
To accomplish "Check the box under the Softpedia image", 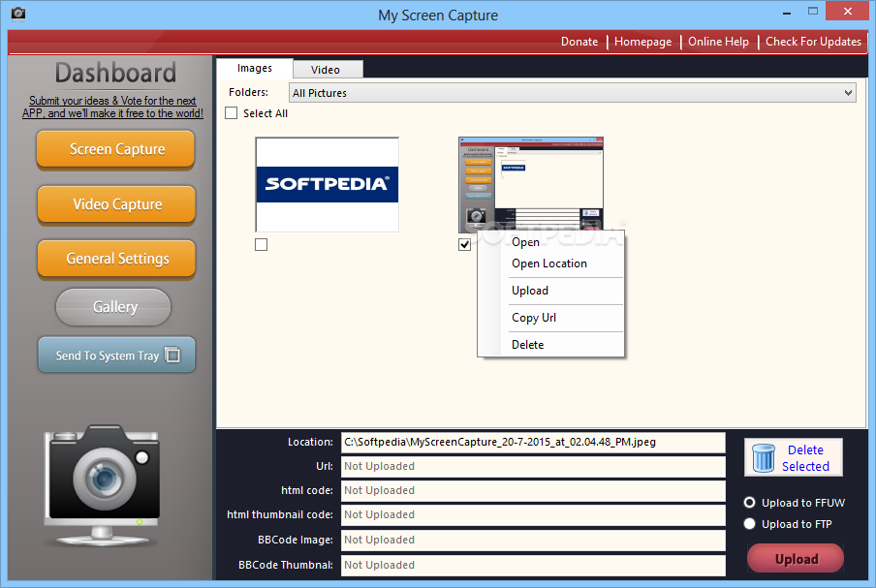I will point(261,244).
